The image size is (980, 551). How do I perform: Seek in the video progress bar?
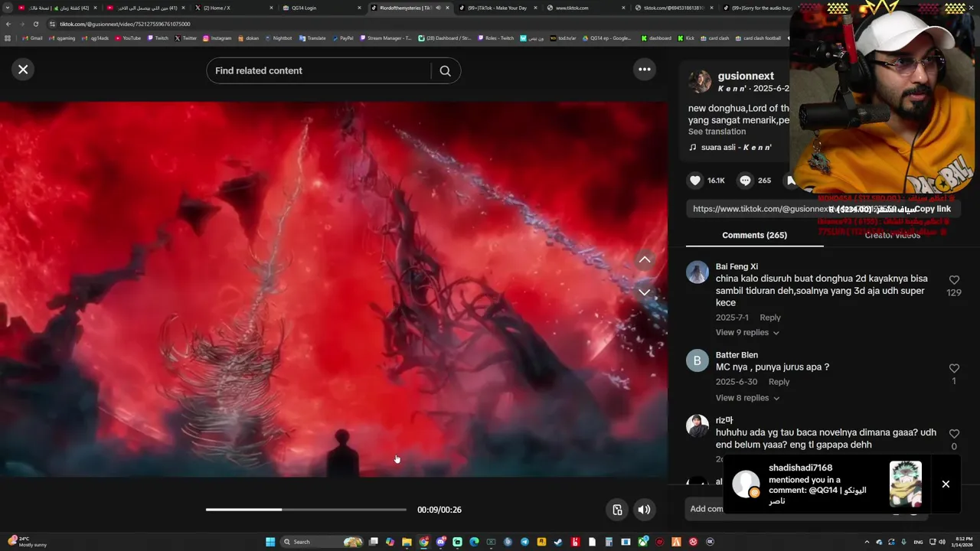tap(305, 510)
